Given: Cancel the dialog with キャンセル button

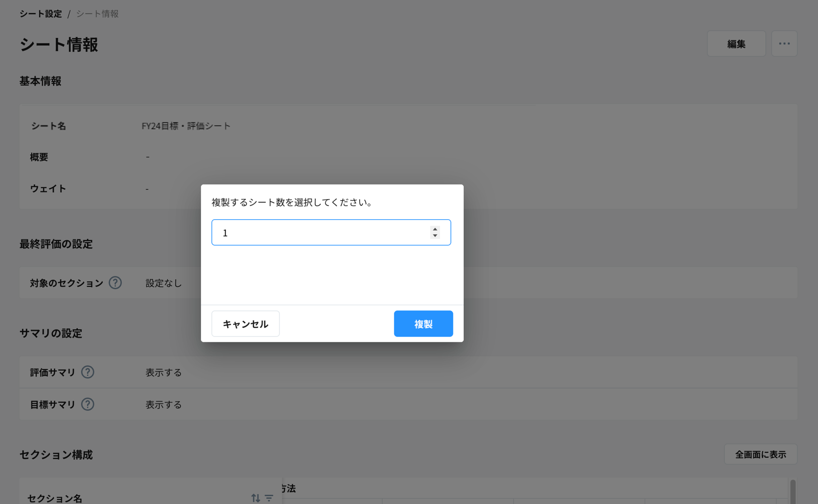Looking at the screenshot, I should click(x=245, y=324).
